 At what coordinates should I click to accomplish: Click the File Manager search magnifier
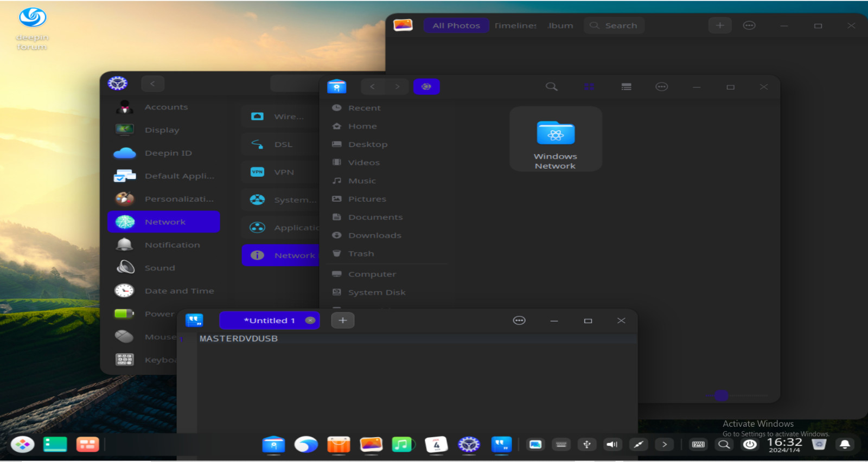(x=552, y=87)
